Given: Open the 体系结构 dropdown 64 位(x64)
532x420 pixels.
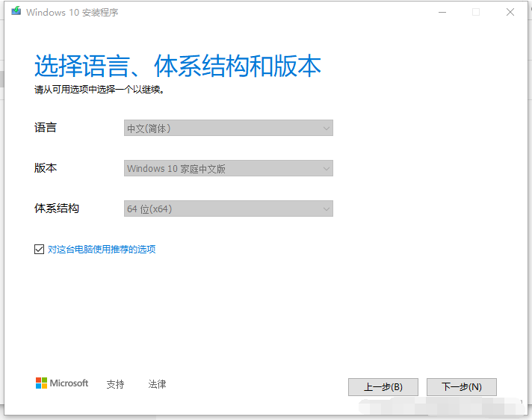Looking at the screenshot, I should point(229,209).
